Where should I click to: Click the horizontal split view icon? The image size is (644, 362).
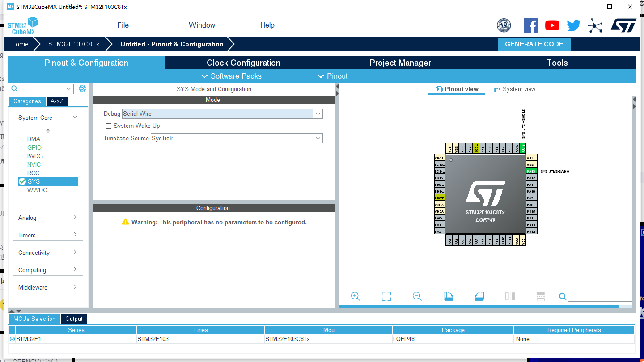pos(541,296)
